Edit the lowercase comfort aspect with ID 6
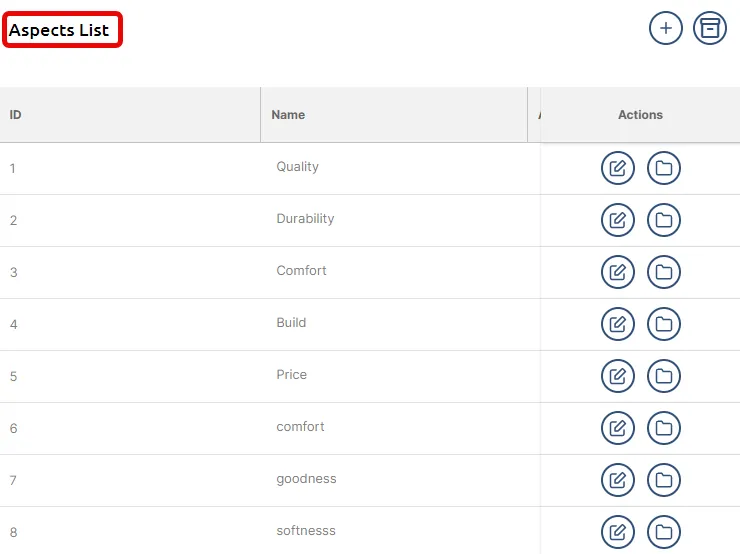The height and width of the screenshot is (554, 740). [617, 428]
